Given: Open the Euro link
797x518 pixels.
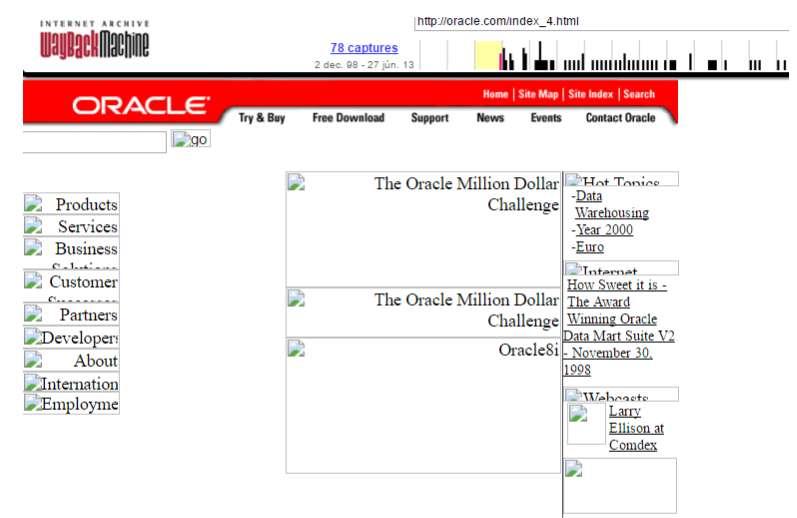Looking at the screenshot, I should click(590, 247).
